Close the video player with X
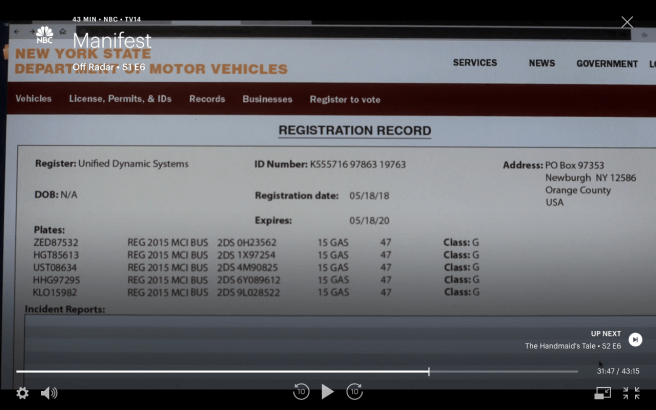 (627, 22)
